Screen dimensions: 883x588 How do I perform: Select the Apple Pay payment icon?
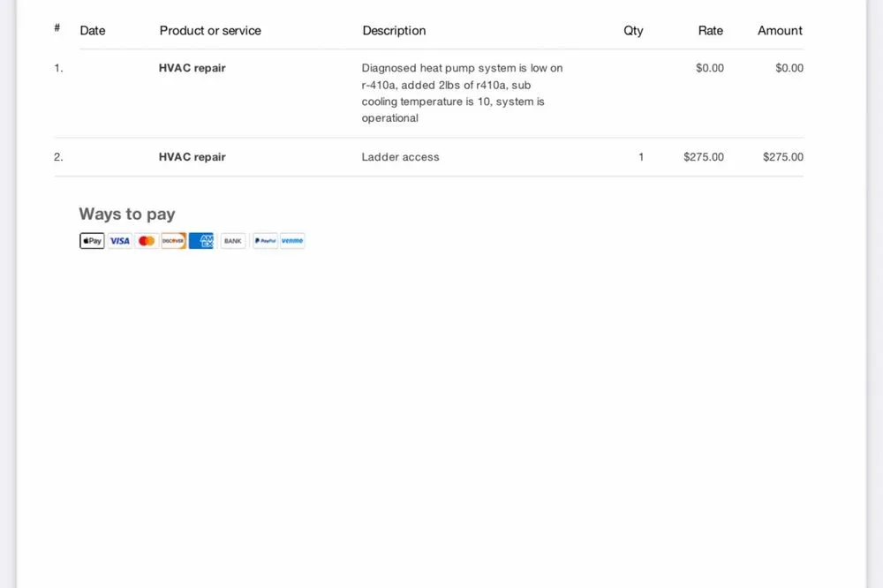[92, 241]
